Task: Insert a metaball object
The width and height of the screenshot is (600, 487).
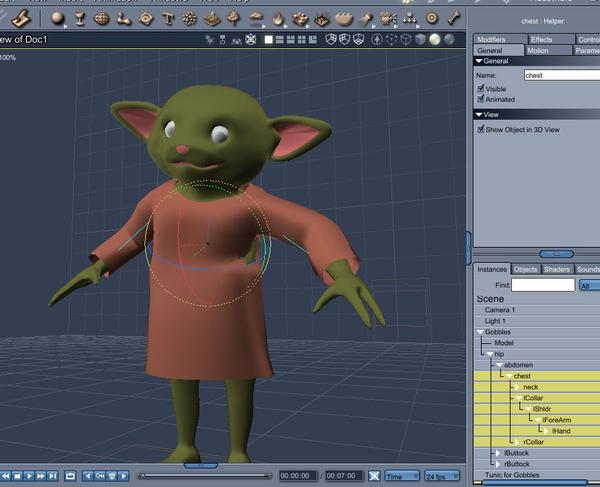Action: click(x=124, y=18)
